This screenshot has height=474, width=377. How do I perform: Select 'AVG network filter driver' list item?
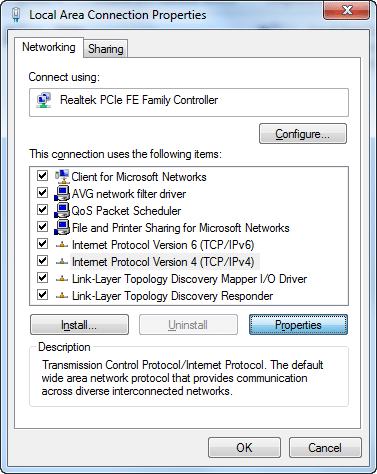point(129,194)
